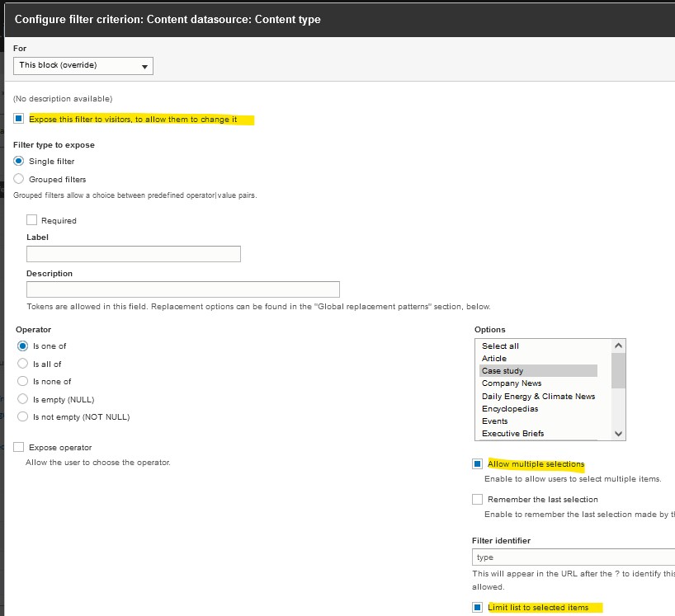
Task: Select the Single filter radio button
Action: click(19, 161)
